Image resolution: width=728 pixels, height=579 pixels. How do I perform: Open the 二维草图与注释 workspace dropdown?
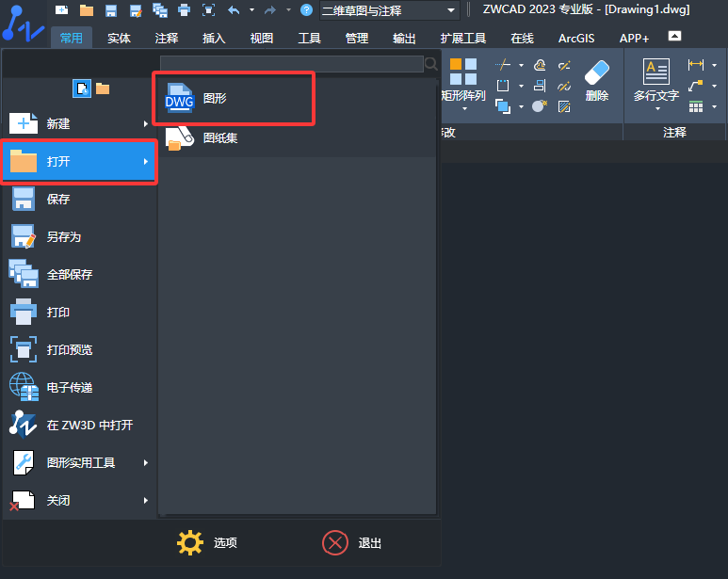(390, 10)
